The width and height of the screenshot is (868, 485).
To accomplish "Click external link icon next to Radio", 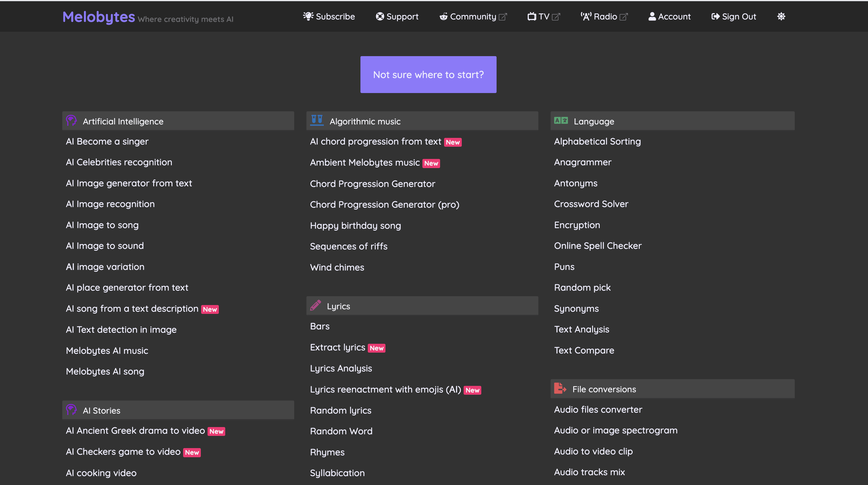I will (623, 17).
